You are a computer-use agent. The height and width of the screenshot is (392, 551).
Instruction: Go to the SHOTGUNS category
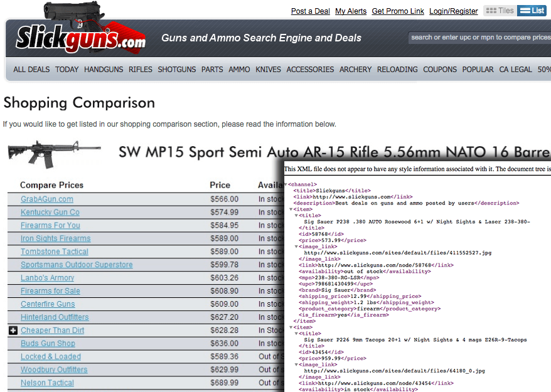pos(177,70)
